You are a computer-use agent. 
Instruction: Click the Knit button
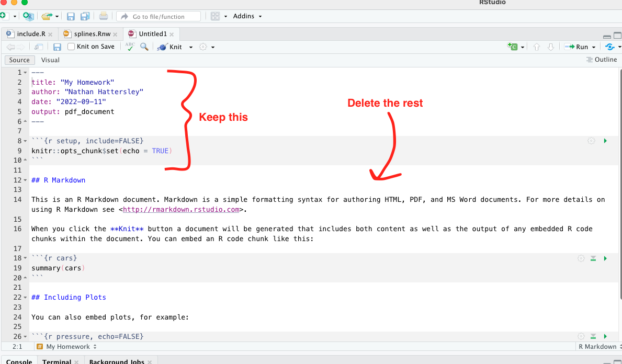click(169, 47)
